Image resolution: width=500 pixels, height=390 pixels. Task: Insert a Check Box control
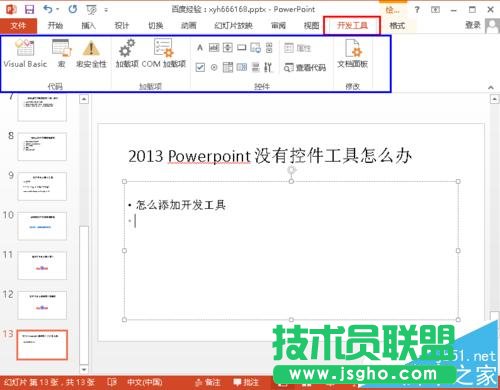pyautogui.click(x=200, y=67)
